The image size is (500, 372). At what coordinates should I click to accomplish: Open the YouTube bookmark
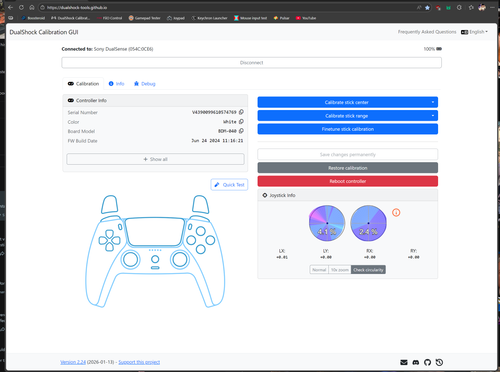coord(306,18)
